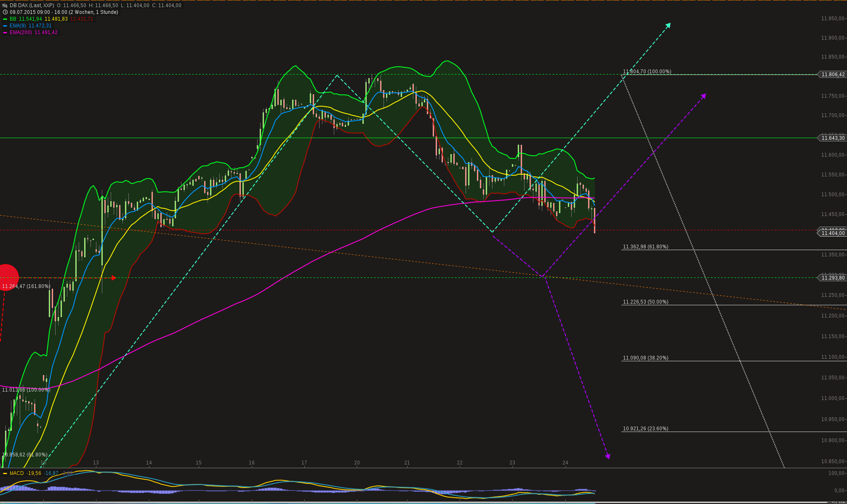
Task: Click the BB lower band value 11.421,71
Action: tap(82, 19)
